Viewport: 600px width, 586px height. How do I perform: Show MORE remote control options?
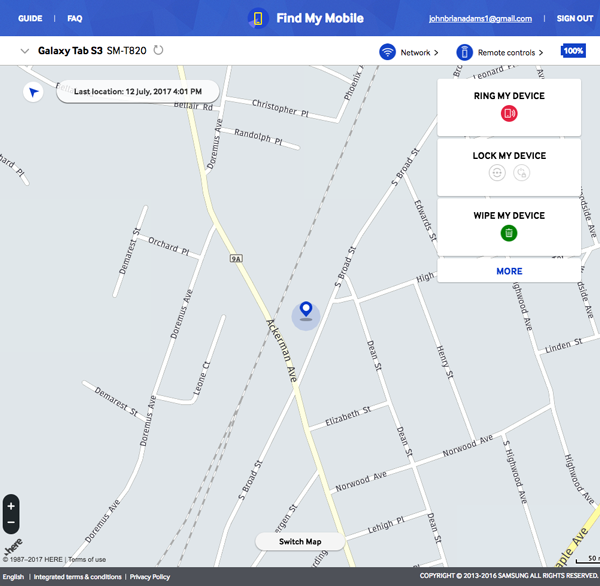509,271
